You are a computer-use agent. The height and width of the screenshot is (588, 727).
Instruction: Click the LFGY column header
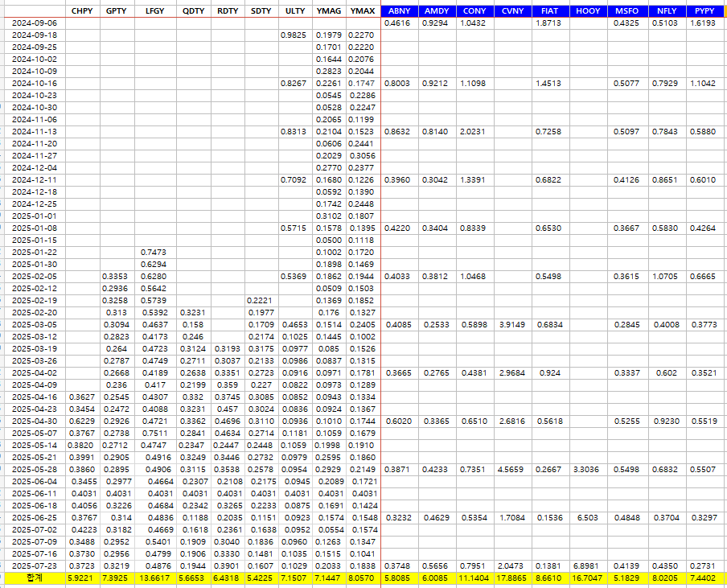tap(155, 11)
